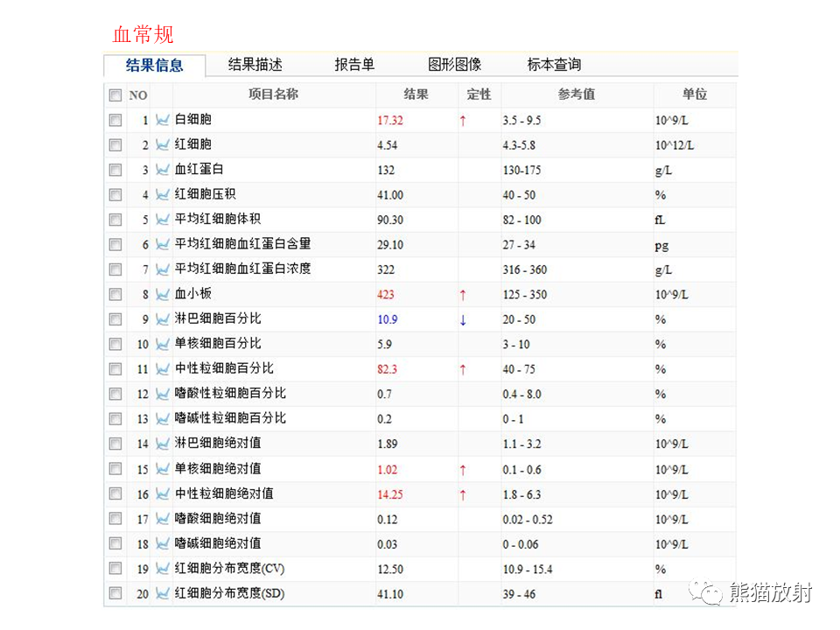Open chart icon for 嗜酸性粒细胞百分比
The image size is (840, 630).
point(163,394)
